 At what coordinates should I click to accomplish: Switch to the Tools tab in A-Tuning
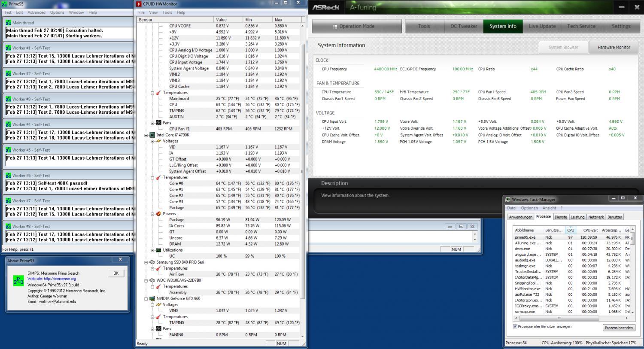(424, 26)
